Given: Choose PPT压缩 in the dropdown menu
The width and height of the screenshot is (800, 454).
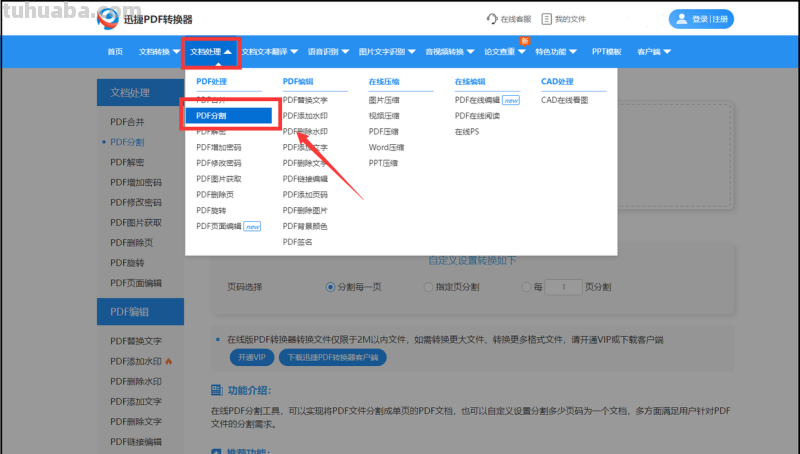Looking at the screenshot, I should click(383, 163).
